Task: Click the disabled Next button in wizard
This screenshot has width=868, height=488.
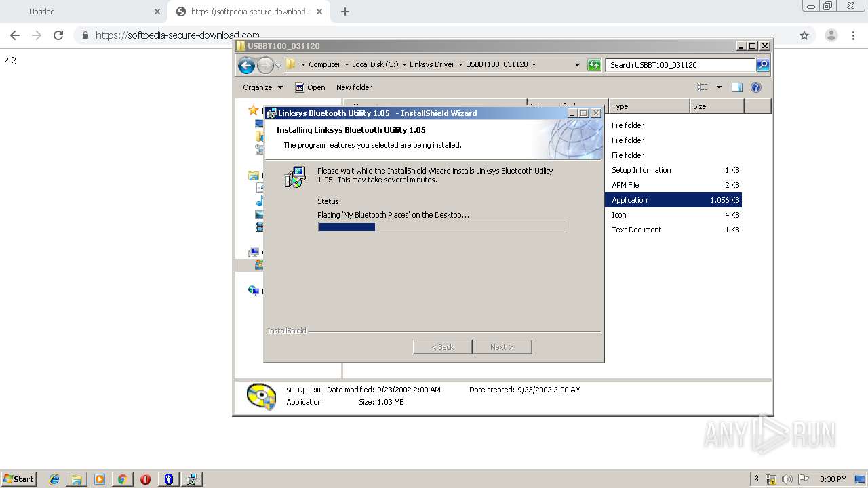Action: pyautogui.click(x=502, y=347)
